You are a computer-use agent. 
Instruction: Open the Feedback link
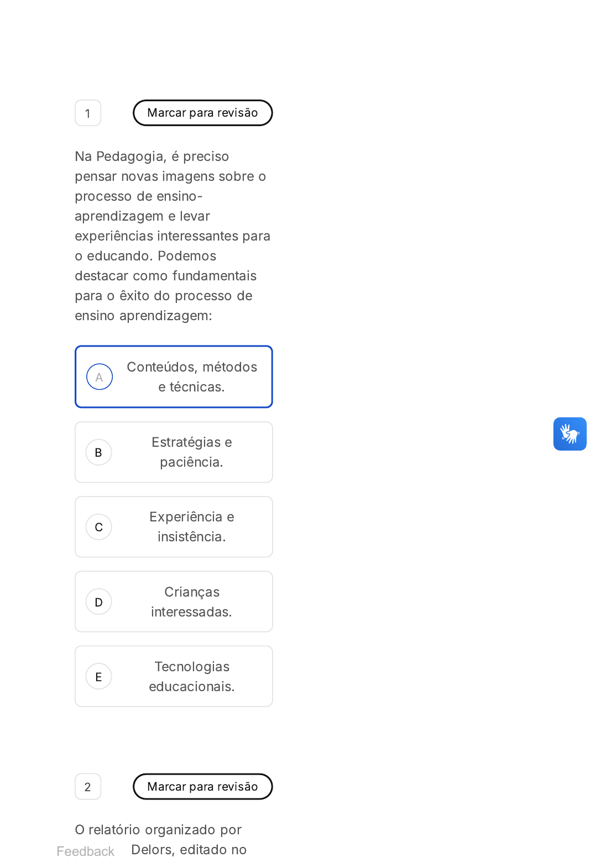[x=86, y=851]
